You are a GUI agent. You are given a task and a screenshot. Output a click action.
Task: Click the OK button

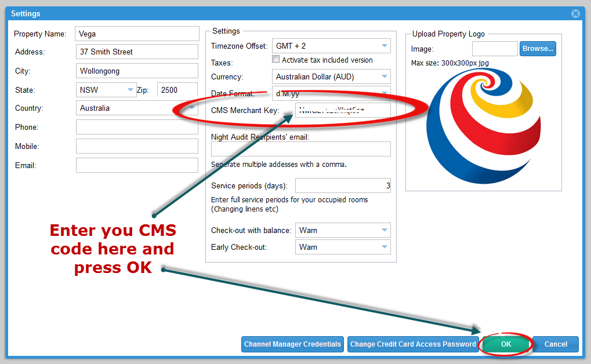(506, 344)
